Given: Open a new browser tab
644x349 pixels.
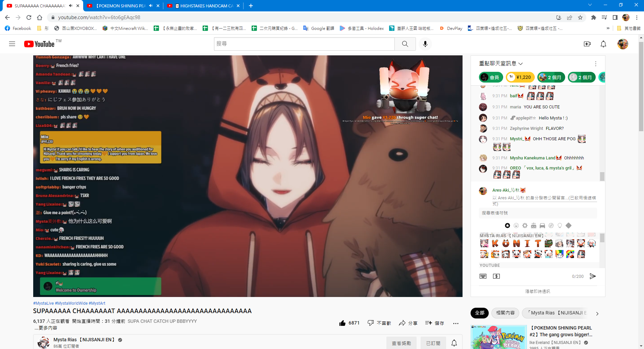Looking at the screenshot, I should coord(251,6).
